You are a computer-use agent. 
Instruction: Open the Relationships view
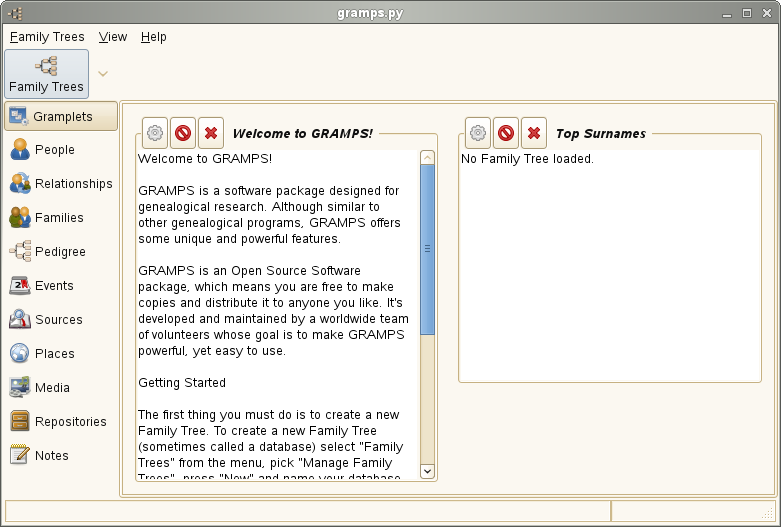coord(61,183)
